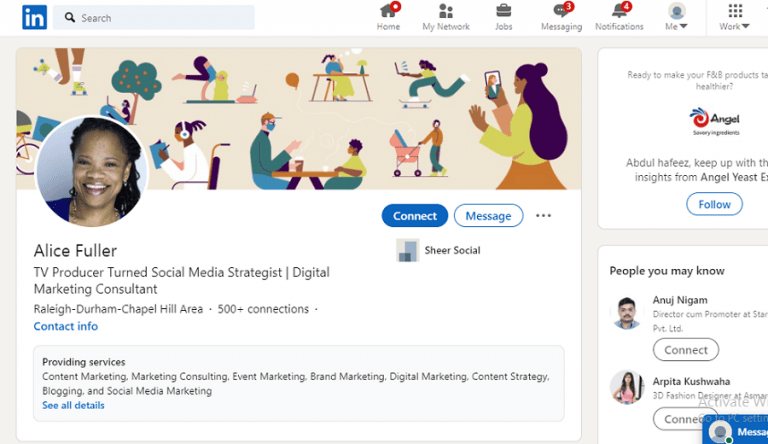Send a Message to Alice Fuller

pyautogui.click(x=488, y=215)
